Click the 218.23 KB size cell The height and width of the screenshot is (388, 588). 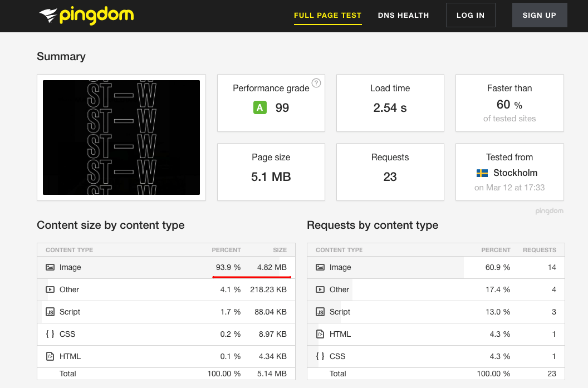pos(268,289)
